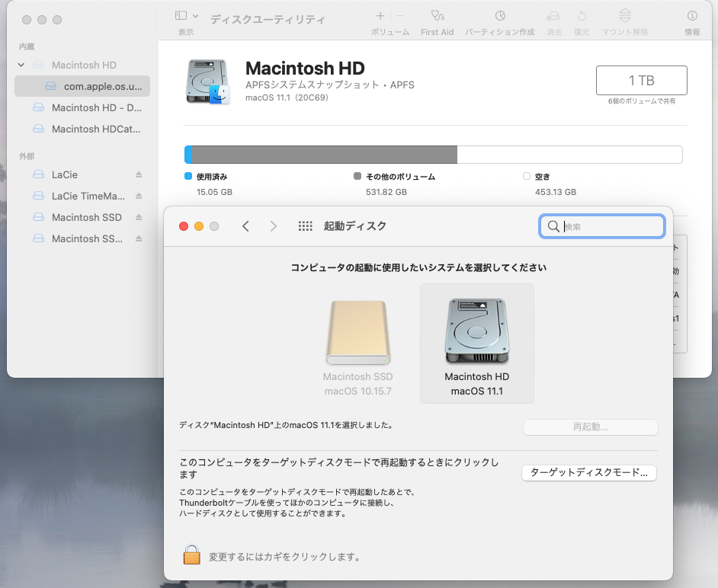The image size is (718, 588).
Task: Open the show-all grid icon
Action: [306, 226]
